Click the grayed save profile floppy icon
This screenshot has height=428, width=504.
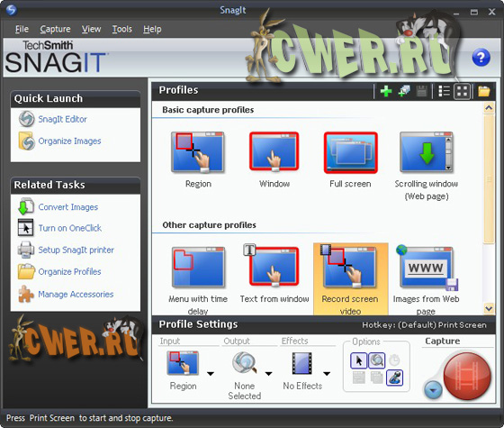tap(421, 91)
